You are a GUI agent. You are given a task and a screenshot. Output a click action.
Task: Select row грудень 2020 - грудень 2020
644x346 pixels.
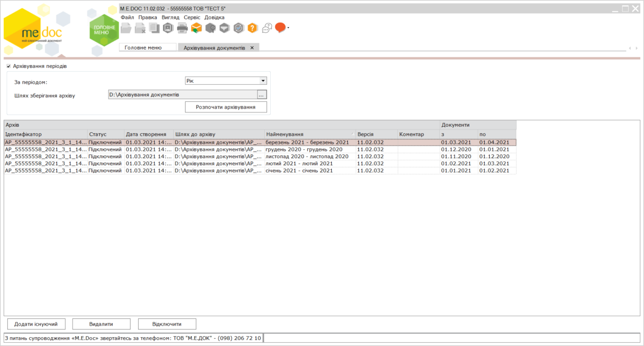260,149
